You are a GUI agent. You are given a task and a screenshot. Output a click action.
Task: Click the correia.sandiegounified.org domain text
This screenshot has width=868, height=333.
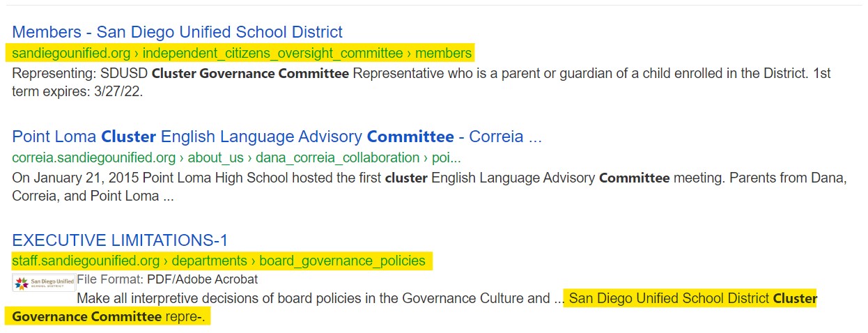click(x=93, y=157)
